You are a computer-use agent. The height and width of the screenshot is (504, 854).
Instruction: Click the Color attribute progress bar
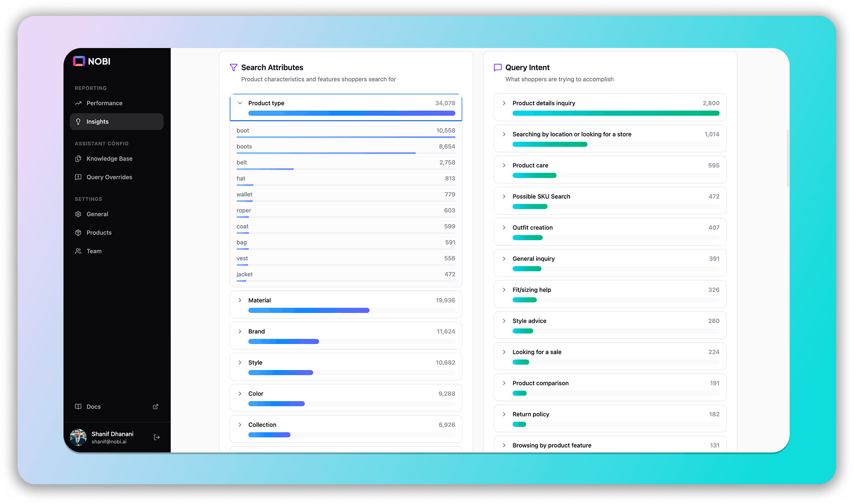click(x=351, y=404)
